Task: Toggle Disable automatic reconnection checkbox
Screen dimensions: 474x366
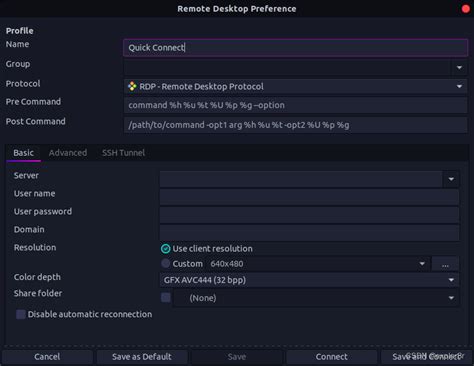Action: 21,314
